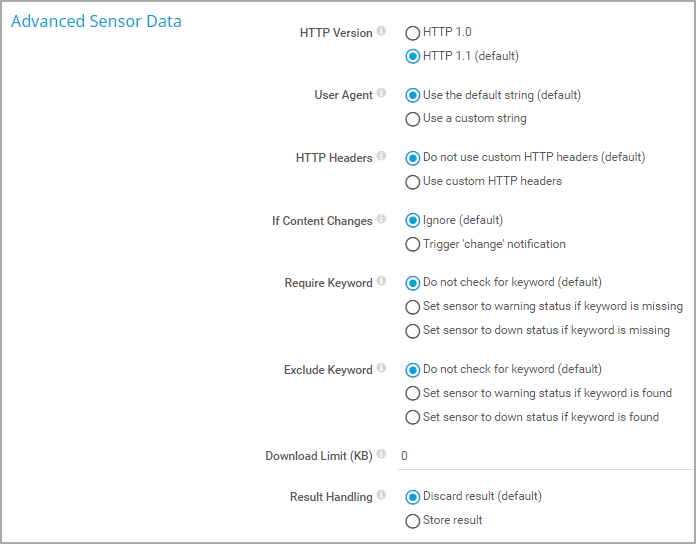Click the Download Limit (KB) info icon

coord(381,454)
